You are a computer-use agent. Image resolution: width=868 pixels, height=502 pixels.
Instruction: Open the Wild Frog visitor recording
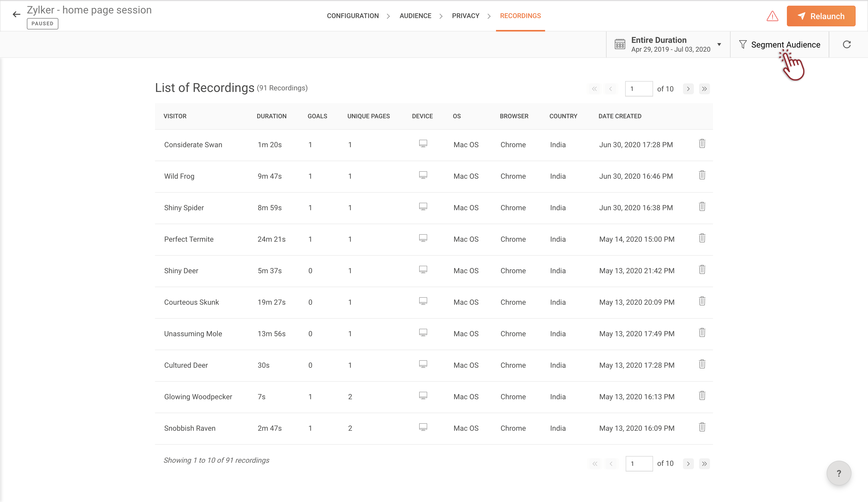(179, 176)
